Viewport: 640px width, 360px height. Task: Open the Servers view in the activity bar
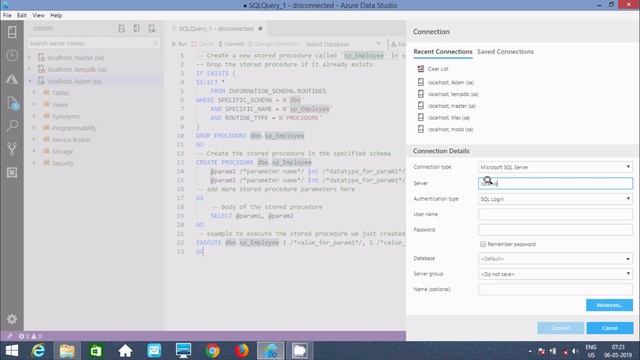12,32
